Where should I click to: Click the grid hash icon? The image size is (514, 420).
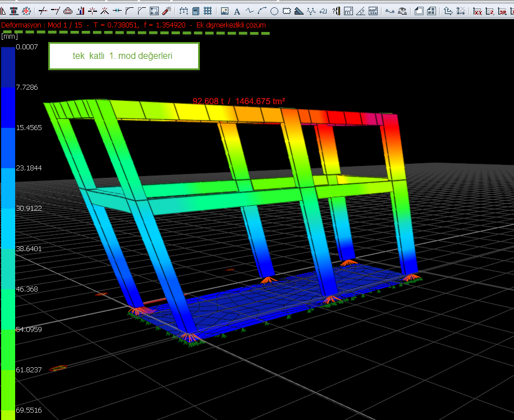pos(208,11)
